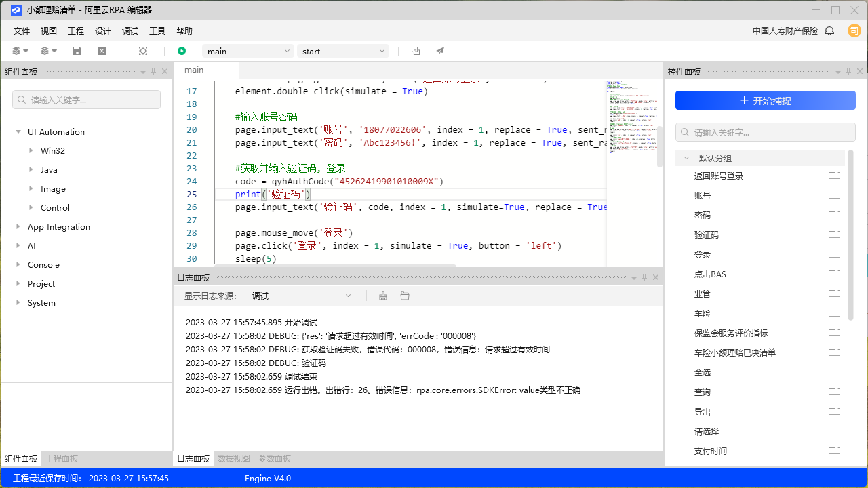Collapse the 默认分组 group
The height and width of the screenshot is (488, 868).
pos(687,158)
